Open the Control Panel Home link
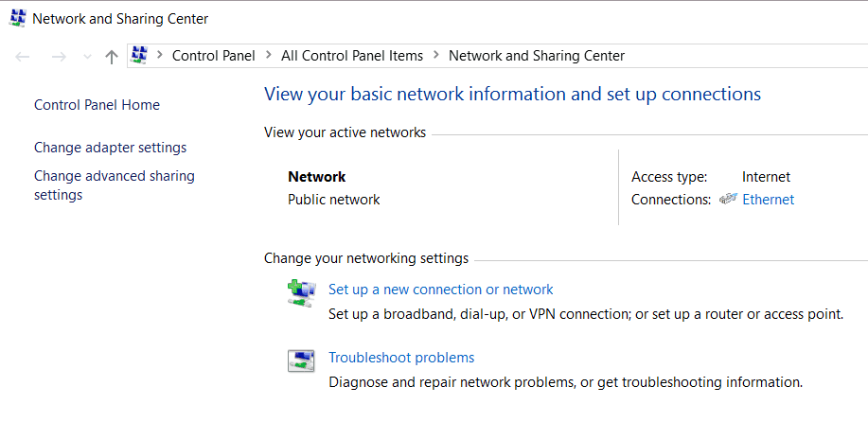This screenshot has height=422, width=868. click(97, 105)
